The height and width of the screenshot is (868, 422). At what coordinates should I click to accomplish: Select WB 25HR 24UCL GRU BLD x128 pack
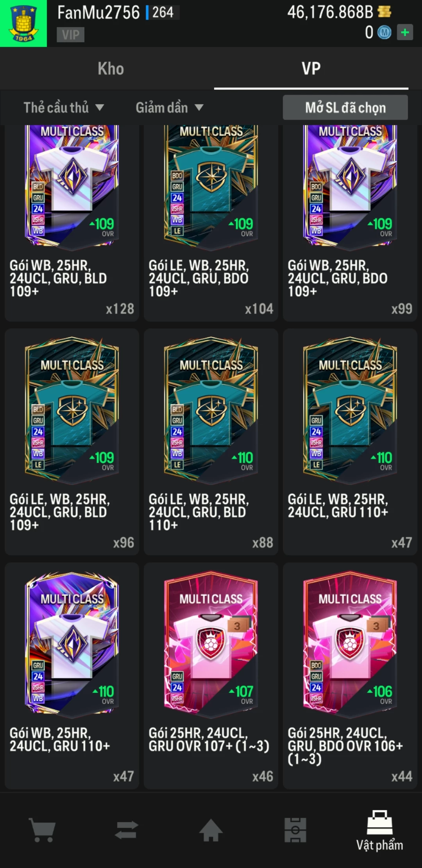click(72, 223)
